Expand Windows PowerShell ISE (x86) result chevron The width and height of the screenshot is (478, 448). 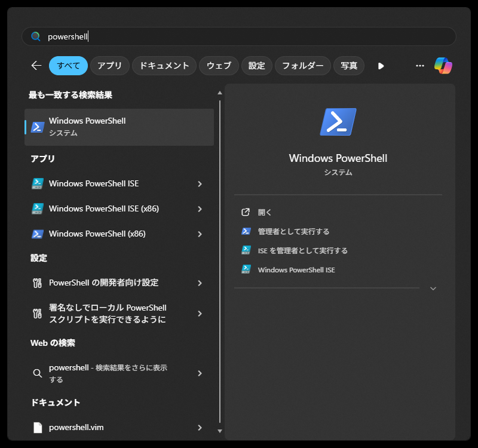click(x=200, y=209)
